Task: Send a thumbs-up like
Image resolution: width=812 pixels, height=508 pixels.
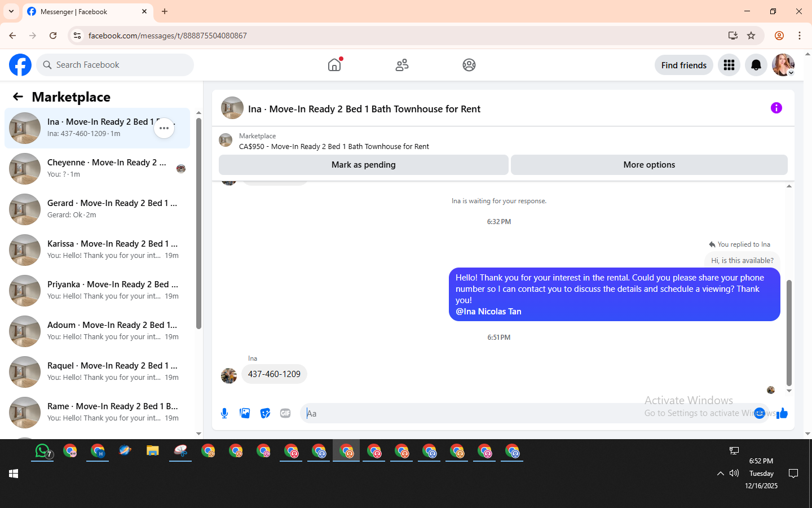Action: [782, 413]
